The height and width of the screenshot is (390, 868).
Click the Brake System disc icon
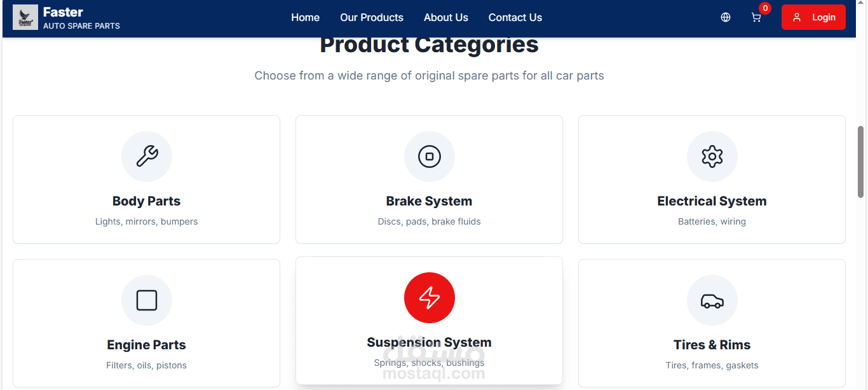click(x=430, y=157)
